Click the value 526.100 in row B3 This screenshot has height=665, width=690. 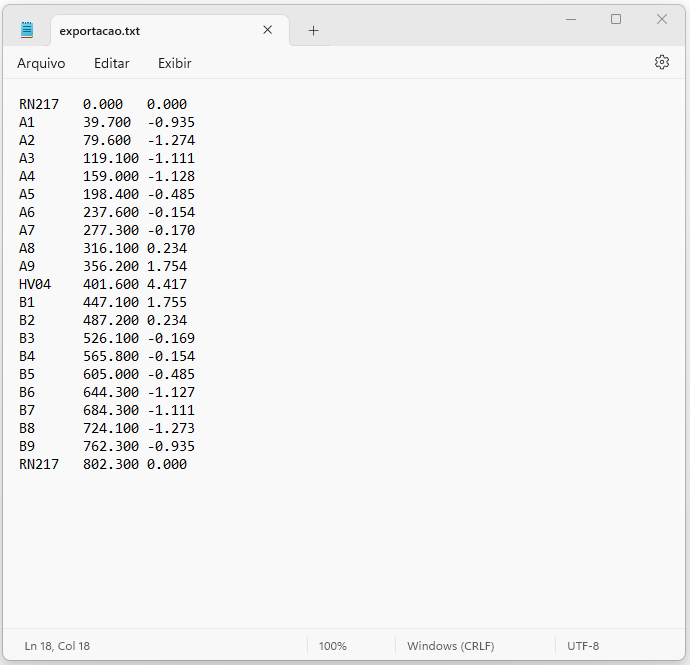[x=111, y=338]
